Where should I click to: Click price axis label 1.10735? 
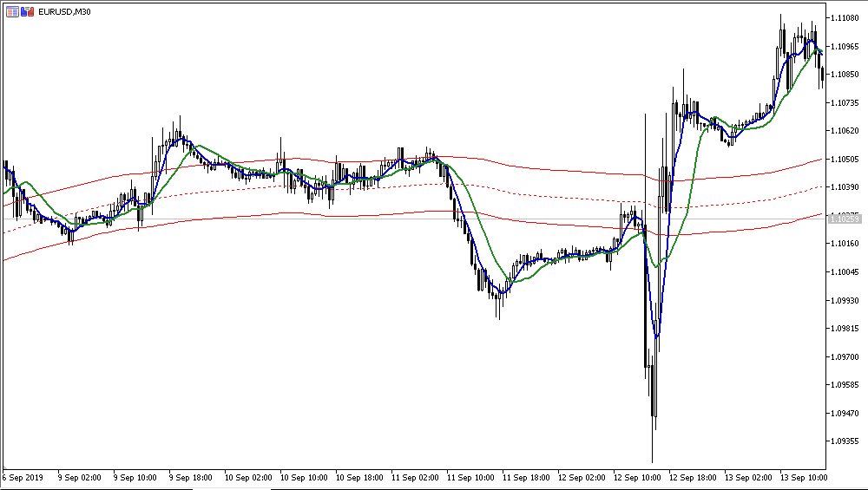click(845, 103)
